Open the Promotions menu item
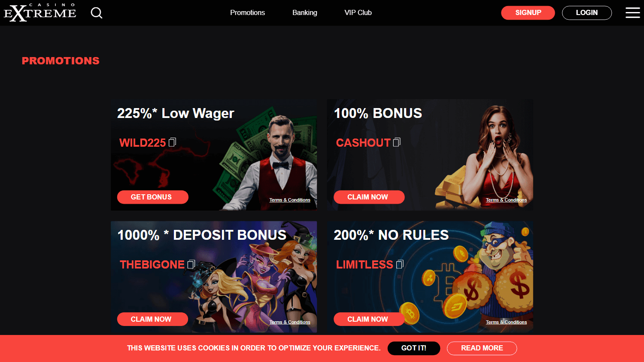The width and height of the screenshot is (644, 362). click(x=247, y=13)
